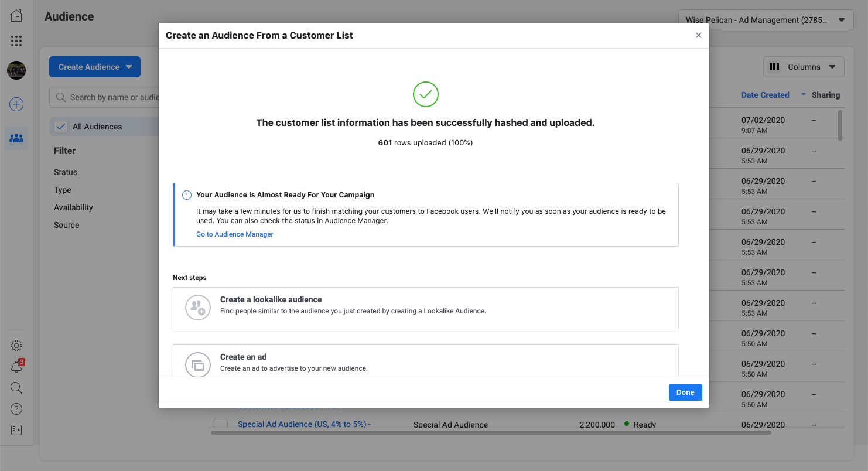The image size is (868, 471).
Task: Click the Done button
Action: 685,392
